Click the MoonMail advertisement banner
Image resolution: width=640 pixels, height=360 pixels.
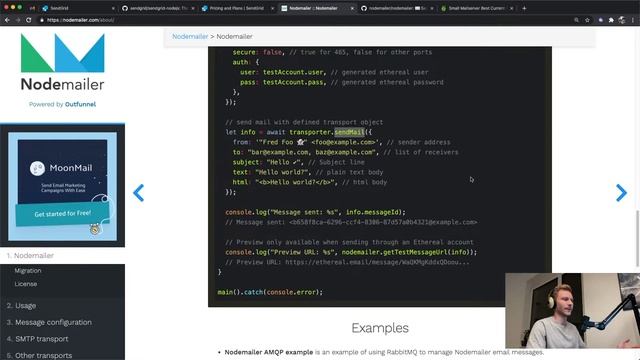coord(62,186)
